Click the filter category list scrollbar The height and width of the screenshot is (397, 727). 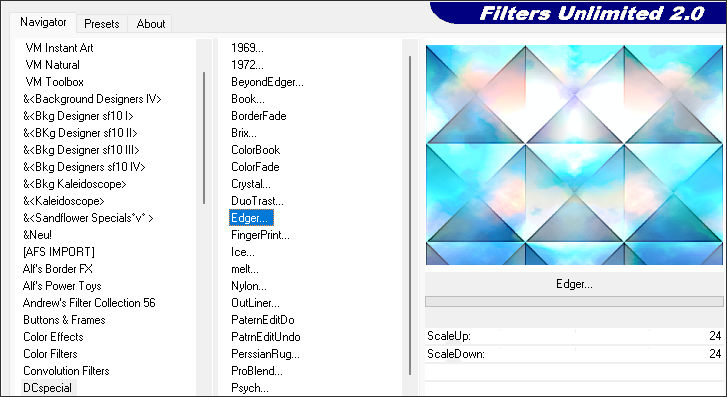[204, 138]
